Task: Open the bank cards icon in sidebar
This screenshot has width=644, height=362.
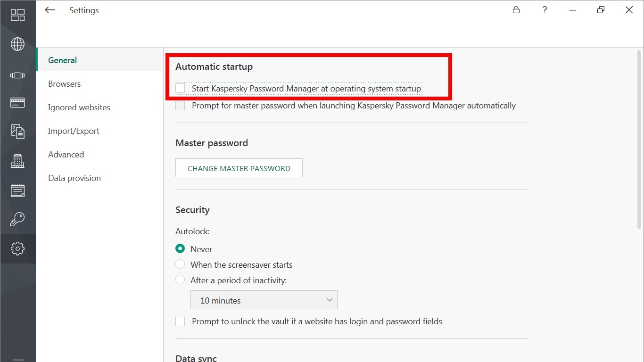Action: (17, 103)
